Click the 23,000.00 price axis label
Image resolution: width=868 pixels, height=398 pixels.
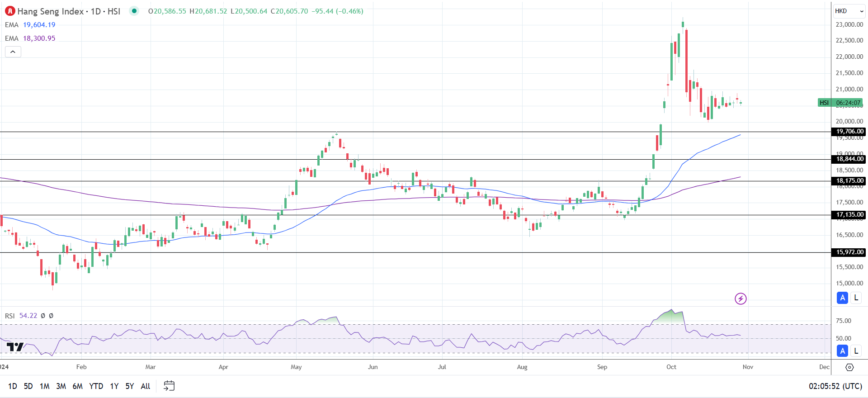[849, 24]
